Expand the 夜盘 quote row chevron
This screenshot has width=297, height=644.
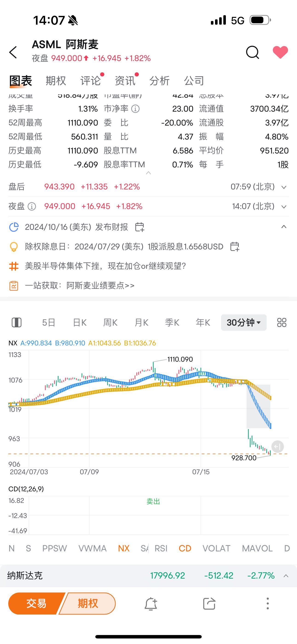click(x=284, y=207)
